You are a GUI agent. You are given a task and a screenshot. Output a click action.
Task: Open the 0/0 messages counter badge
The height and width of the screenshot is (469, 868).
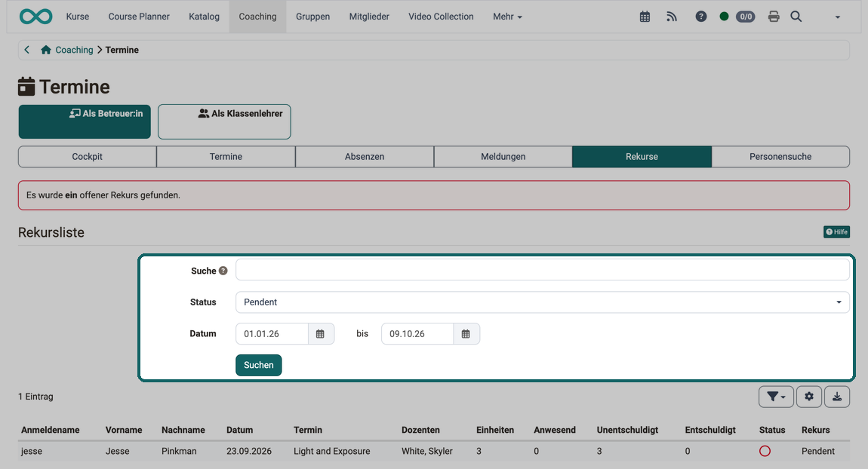tap(746, 17)
